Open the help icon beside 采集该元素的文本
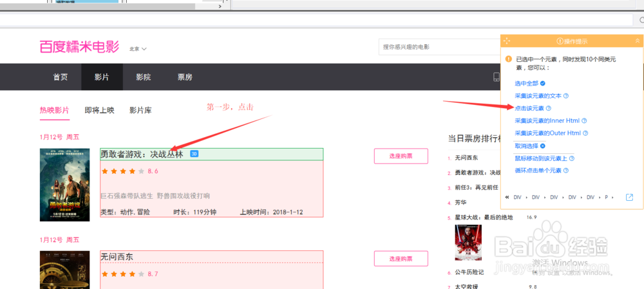The image size is (644, 289). [565, 96]
